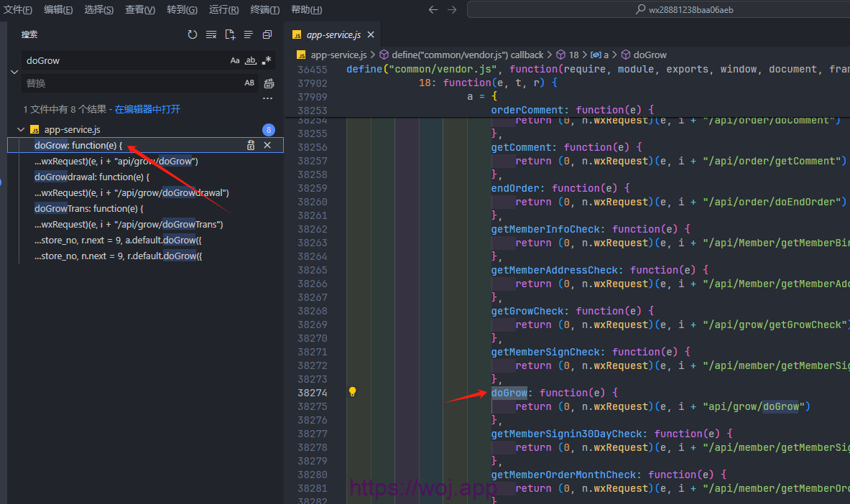The height and width of the screenshot is (504, 850).
Task: Click replace icon on selected result
Action: click(251, 146)
